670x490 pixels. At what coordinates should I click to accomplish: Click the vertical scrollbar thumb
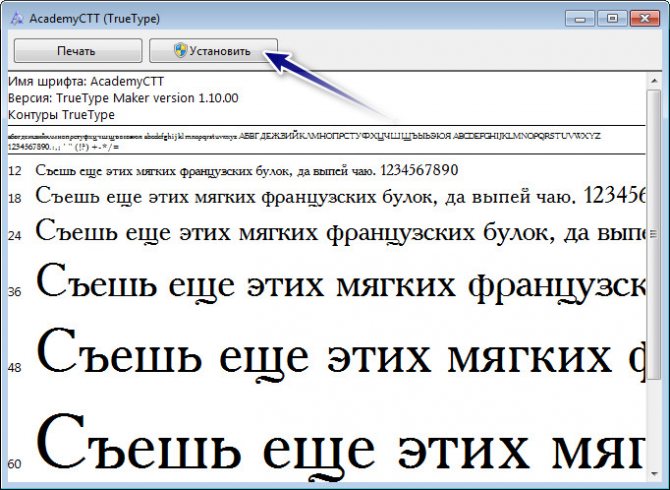click(x=654, y=234)
